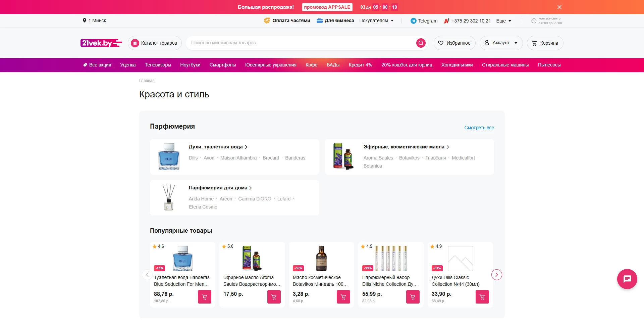Click Смотреть все link for Парфюмерия
Viewport: 644px width, 320px height.
[479, 128]
